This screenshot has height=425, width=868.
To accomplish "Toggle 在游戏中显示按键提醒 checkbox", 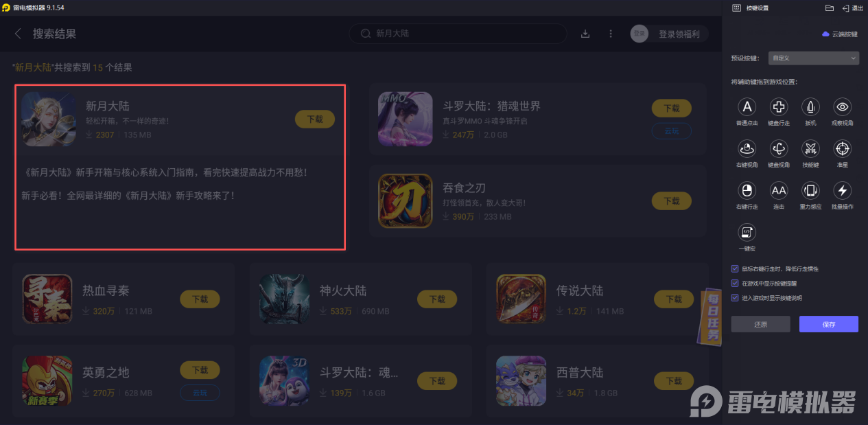I will click(735, 284).
